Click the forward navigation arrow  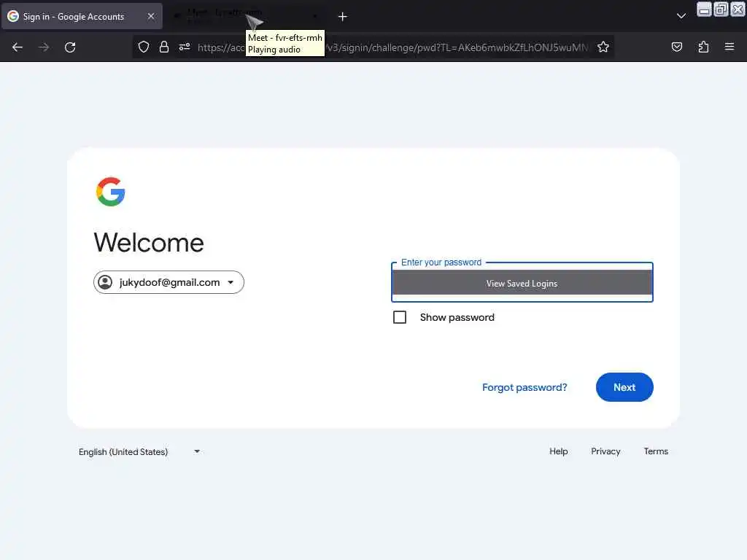[44, 47]
